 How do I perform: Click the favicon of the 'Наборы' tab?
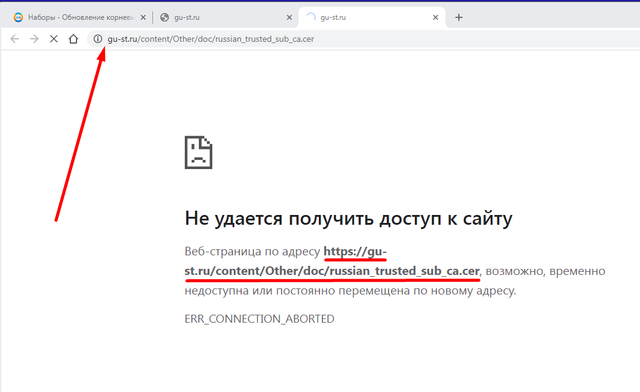pyautogui.click(x=18, y=18)
